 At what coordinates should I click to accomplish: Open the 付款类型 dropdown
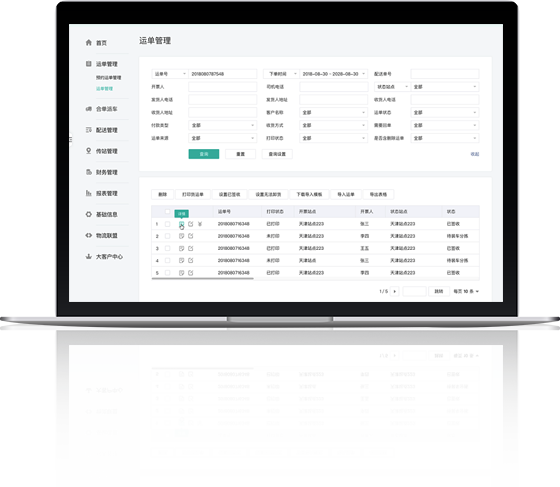tap(222, 125)
